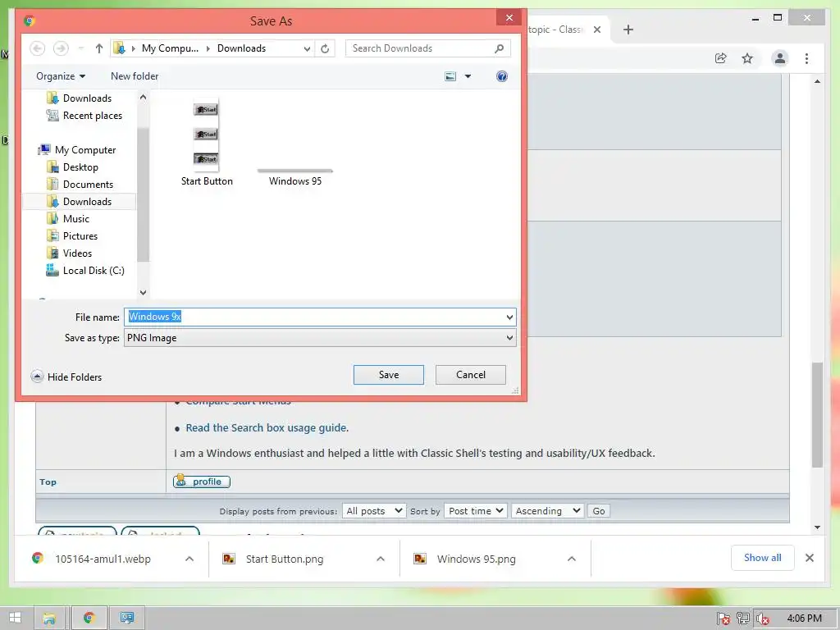Viewport: 840px width, 630px height.
Task: Select Downloads under My Computer
Action: 80,202
